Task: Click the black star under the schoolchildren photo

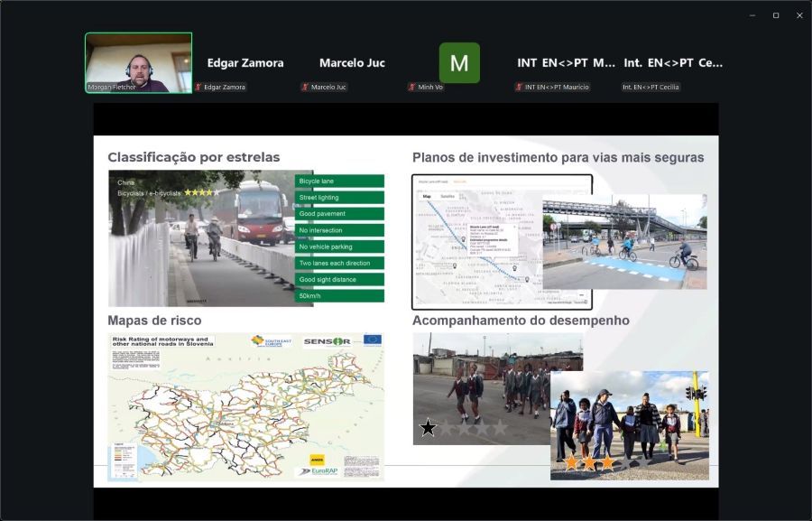Action: pos(428,428)
